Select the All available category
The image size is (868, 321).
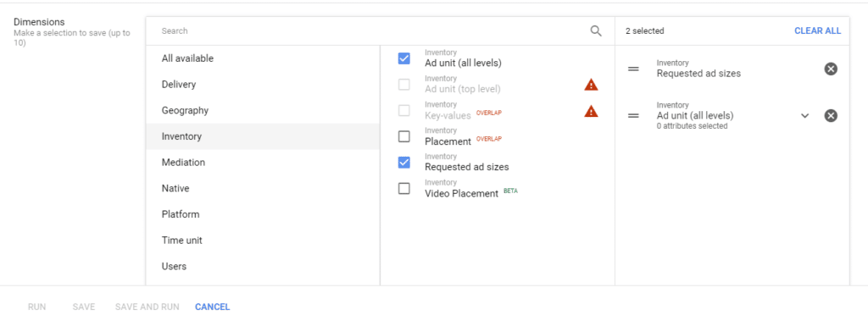[x=263, y=58]
